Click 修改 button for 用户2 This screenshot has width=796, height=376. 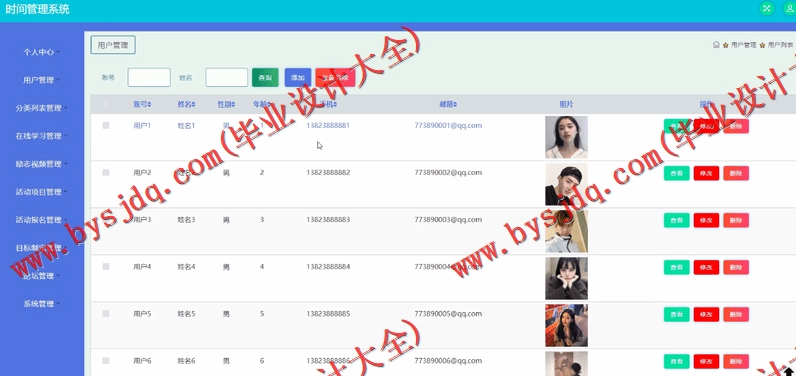tap(706, 173)
